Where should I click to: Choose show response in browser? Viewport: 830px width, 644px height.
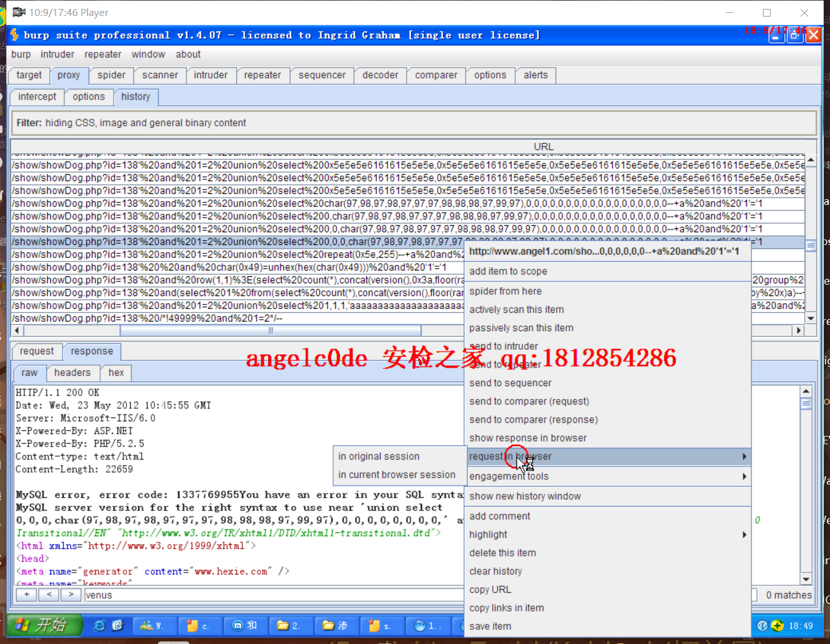[607, 438]
